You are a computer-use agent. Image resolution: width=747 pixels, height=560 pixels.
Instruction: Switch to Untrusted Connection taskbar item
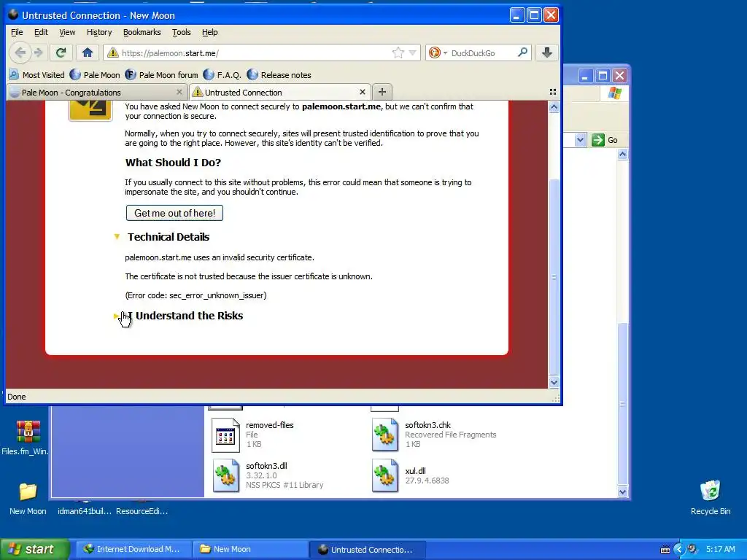click(368, 549)
